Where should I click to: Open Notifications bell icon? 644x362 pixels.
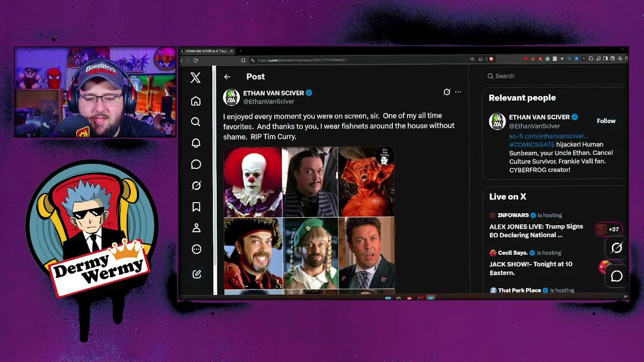pos(196,143)
